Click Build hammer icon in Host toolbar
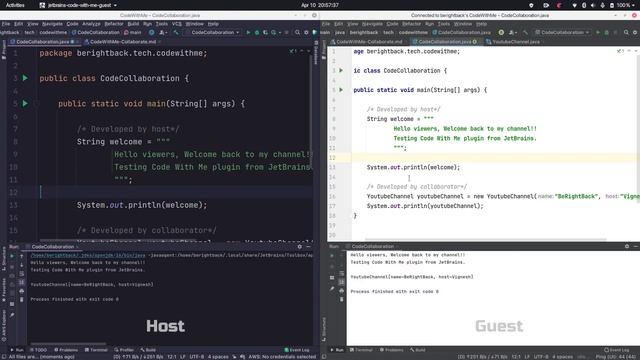This screenshot has width=640, height=360. pyautogui.click(x=176, y=32)
